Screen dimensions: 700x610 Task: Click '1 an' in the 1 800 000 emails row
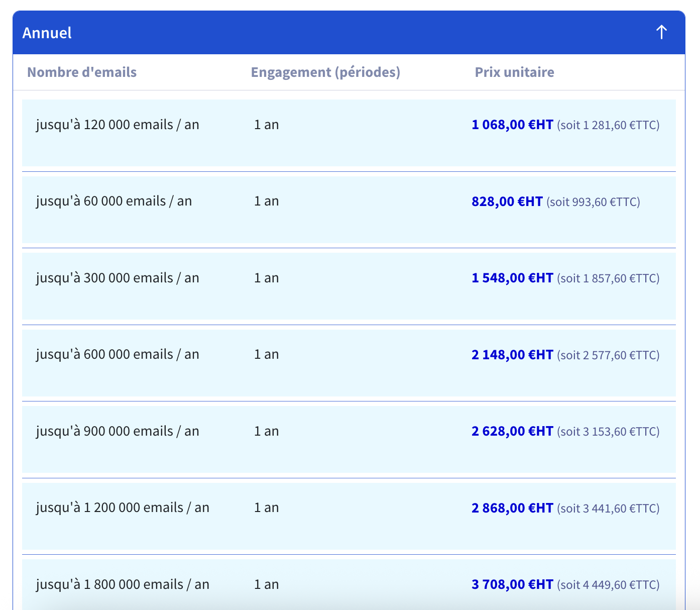(x=266, y=584)
